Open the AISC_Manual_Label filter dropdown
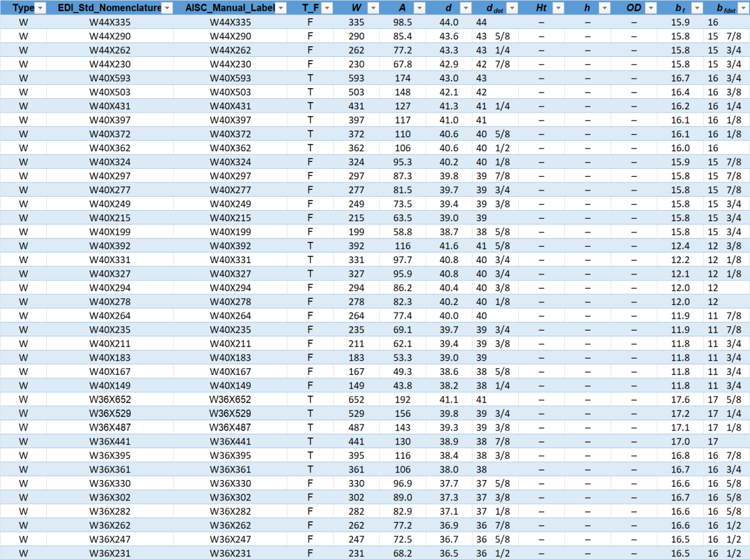 (281, 8)
